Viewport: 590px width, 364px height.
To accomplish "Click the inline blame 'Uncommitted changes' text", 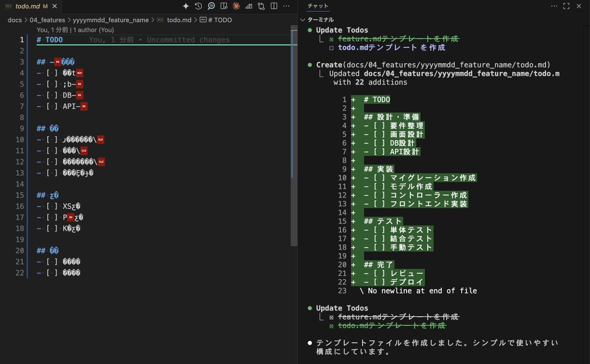I will (x=188, y=39).
